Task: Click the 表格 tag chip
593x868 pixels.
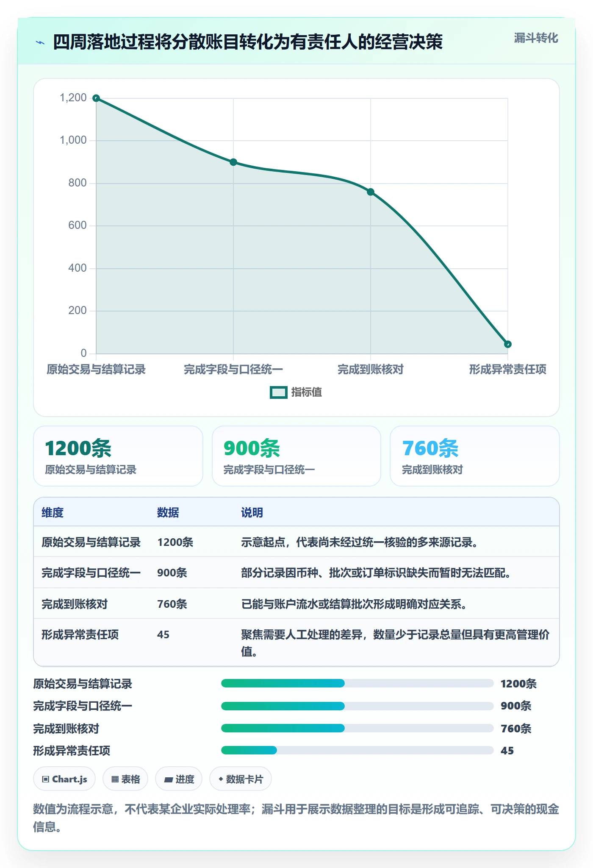Action: click(x=125, y=779)
